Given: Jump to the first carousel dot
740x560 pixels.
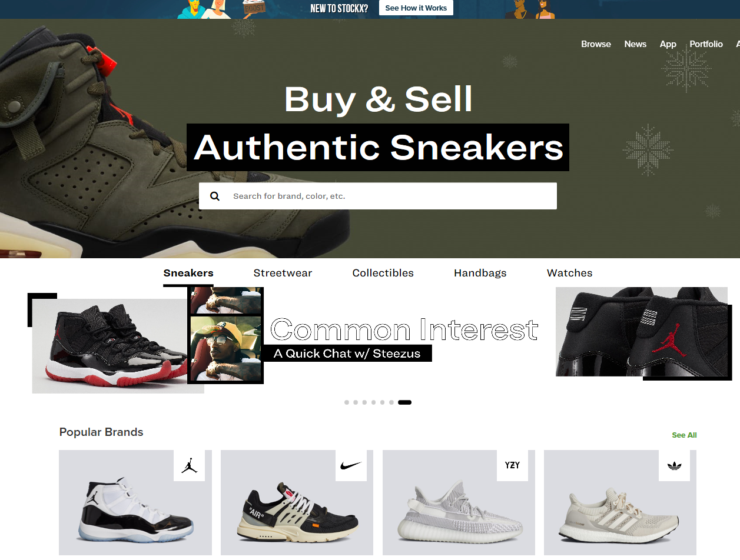Looking at the screenshot, I should [x=347, y=402].
